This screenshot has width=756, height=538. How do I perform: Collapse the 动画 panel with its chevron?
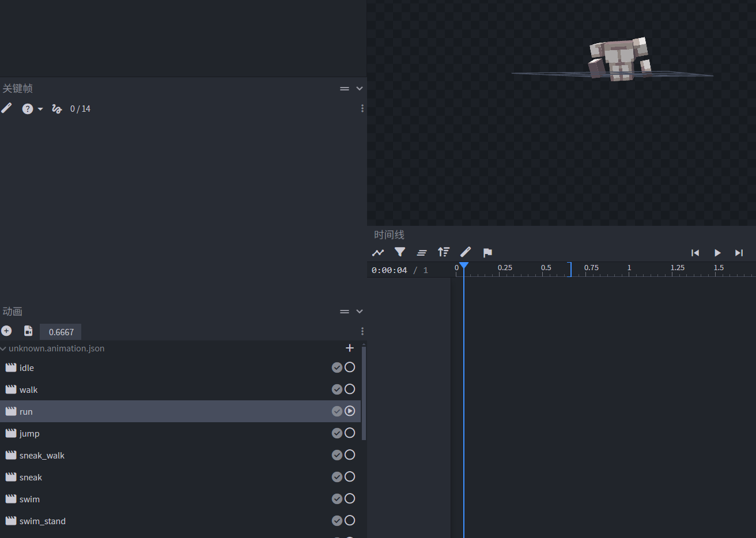click(x=360, y=311)
